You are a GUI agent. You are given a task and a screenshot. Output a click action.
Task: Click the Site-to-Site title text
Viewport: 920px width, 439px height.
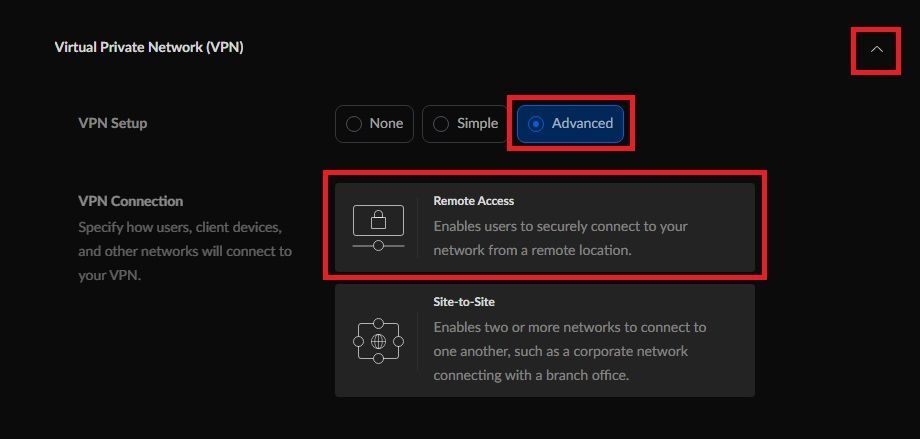pyautogui.click(x=464, y=302)
